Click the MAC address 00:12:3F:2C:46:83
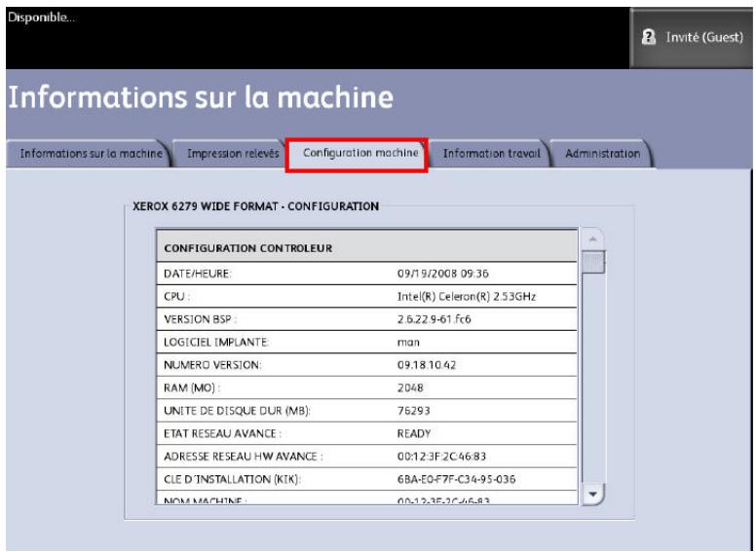Image resolution: width=756 pixels, height=552 pixels. point(441,457)
